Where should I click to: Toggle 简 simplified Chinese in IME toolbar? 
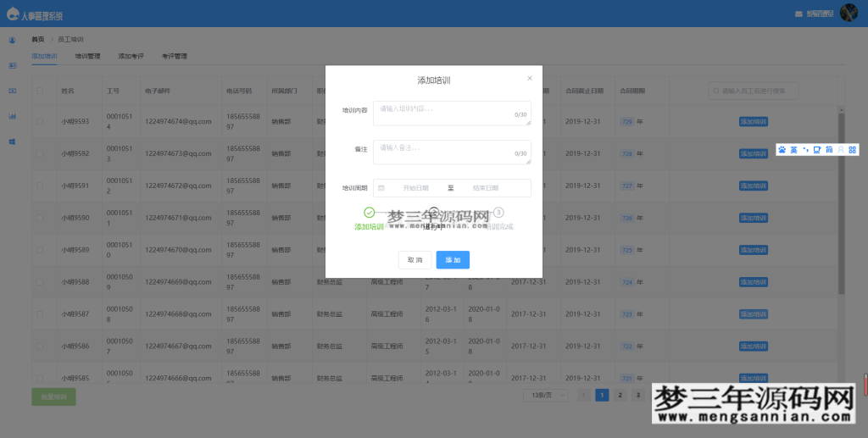point(829,150)
